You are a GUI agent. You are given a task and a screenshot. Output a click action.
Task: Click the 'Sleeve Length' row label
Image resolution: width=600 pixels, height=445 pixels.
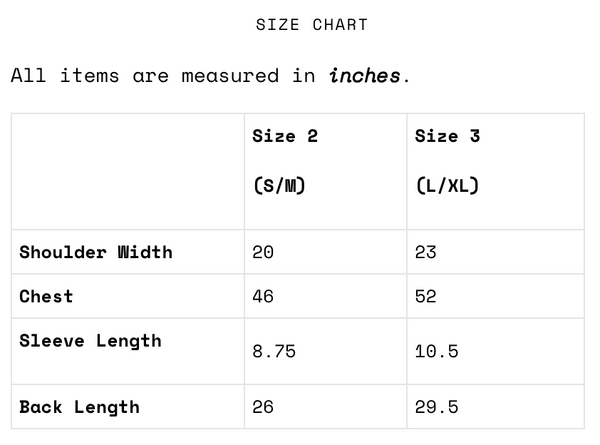click(90, 340)
